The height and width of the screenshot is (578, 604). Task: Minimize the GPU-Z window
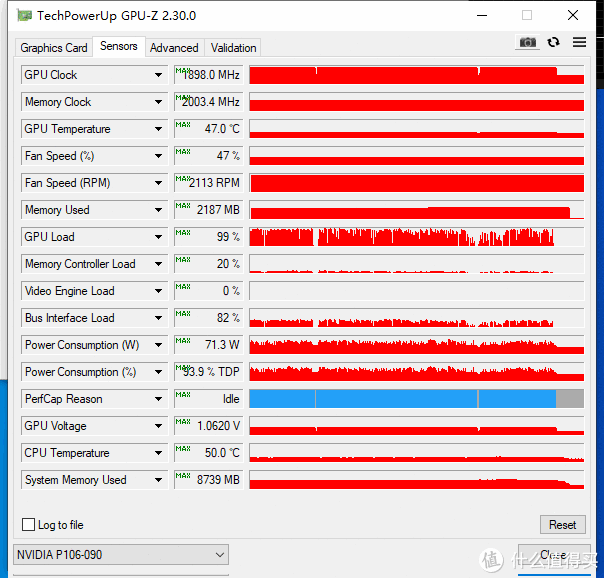[482, 15]
